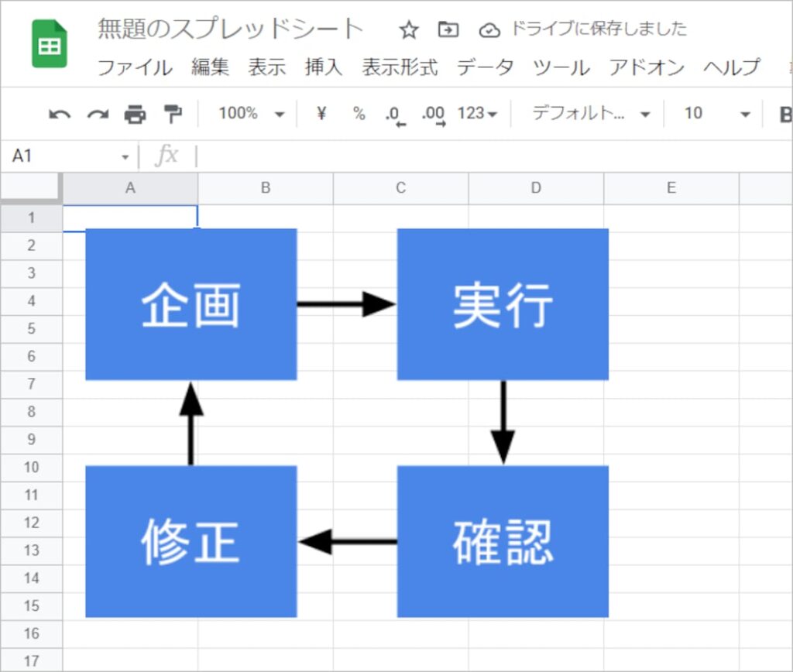Star this spreadsheet with star icon
Image resolution: width=793 pixels, height=672 pixels.
(409, 30)
